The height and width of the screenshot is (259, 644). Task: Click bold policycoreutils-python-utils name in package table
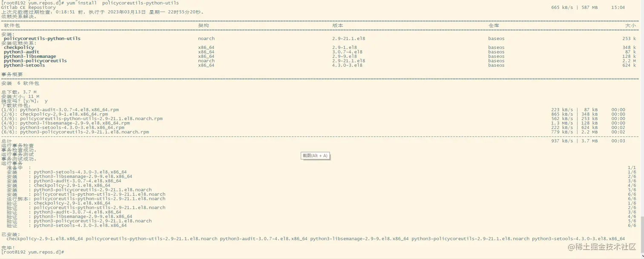42,38
